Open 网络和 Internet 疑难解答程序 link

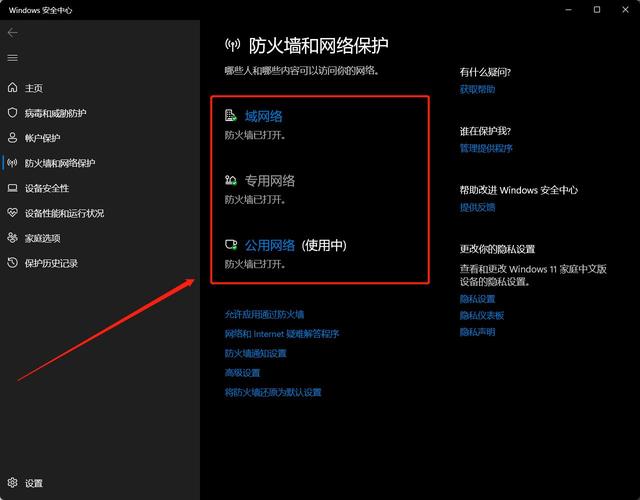click(282, 334)
